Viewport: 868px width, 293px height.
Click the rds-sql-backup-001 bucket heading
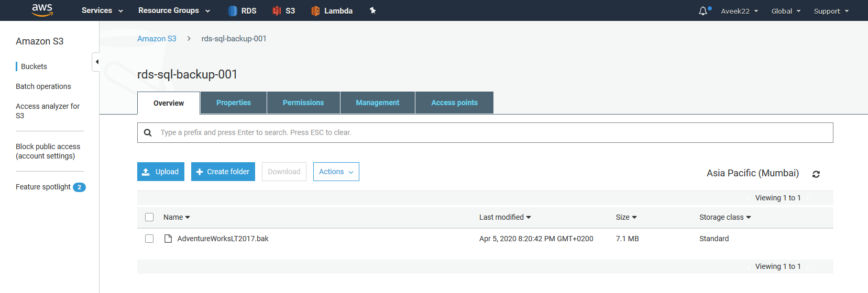point(187,74)
